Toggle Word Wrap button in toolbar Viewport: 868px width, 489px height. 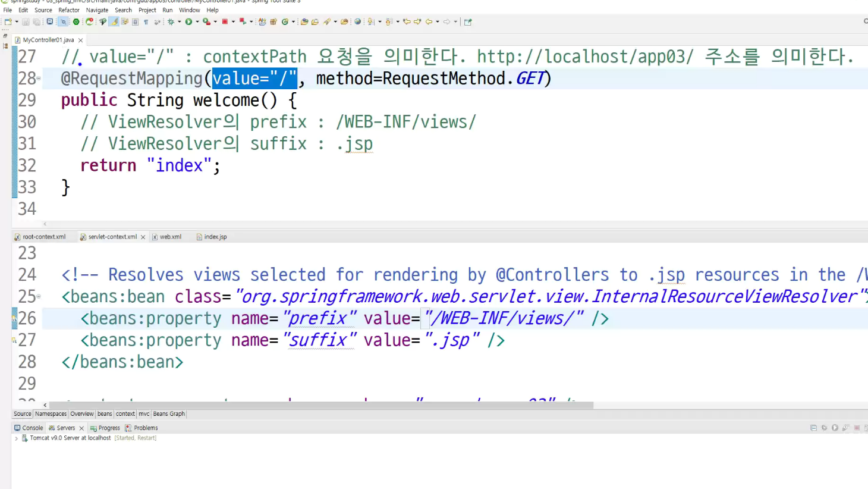pyautogui.click(x=124, y=22)
